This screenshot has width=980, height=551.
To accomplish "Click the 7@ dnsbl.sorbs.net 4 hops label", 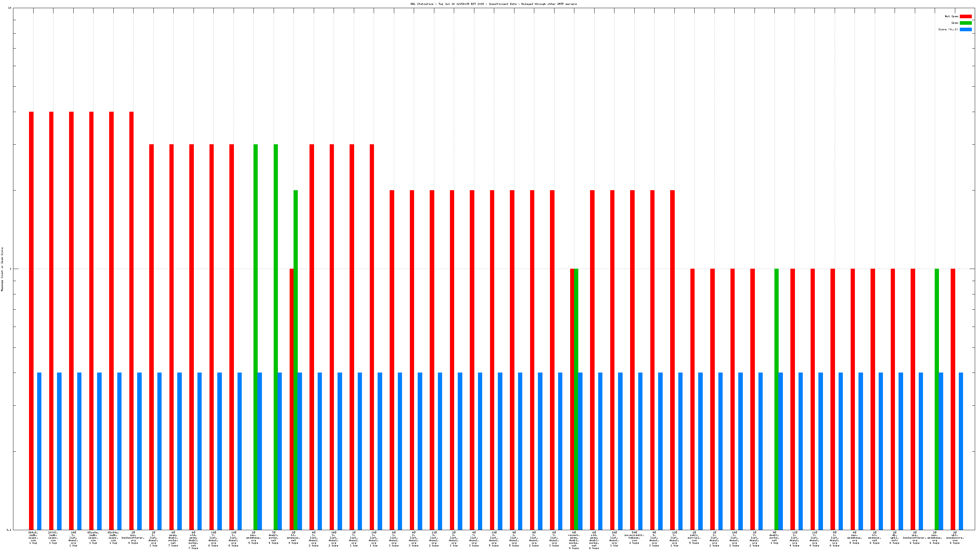I will [x=274, y=538].
